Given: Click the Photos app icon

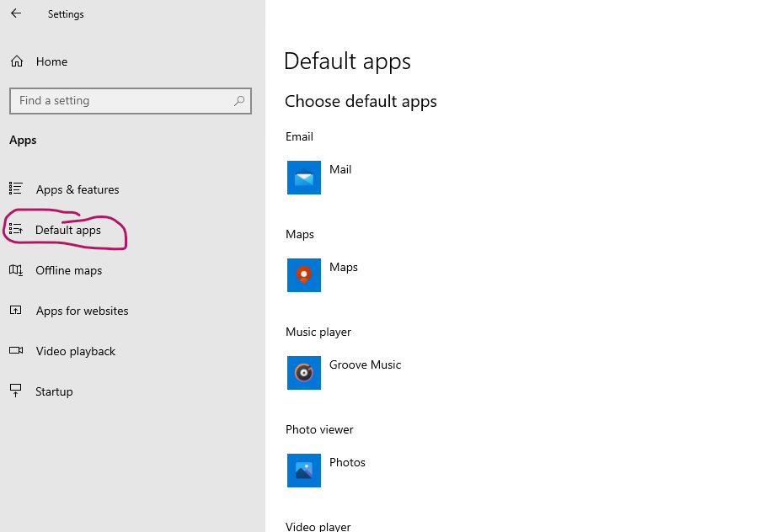Looking at the screenshot, I should [304, 471].
